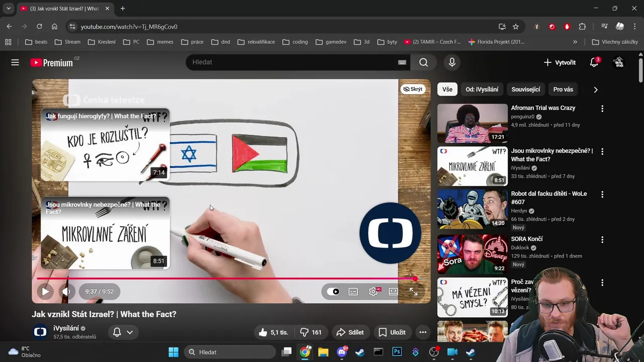Install app icon in address bar
The image size is (644, 362).
pyautogui.click(x=502, y=27)
